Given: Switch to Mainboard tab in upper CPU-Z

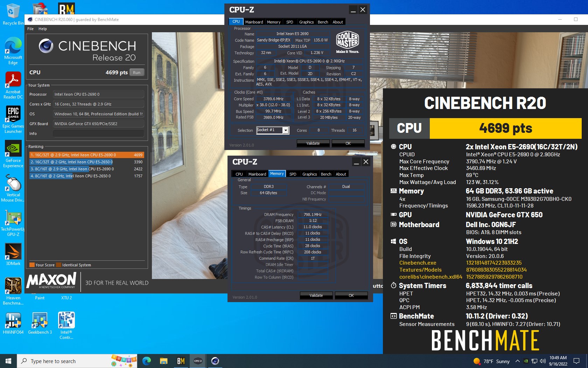Looking at the screenshot, I should click(254, 22).
